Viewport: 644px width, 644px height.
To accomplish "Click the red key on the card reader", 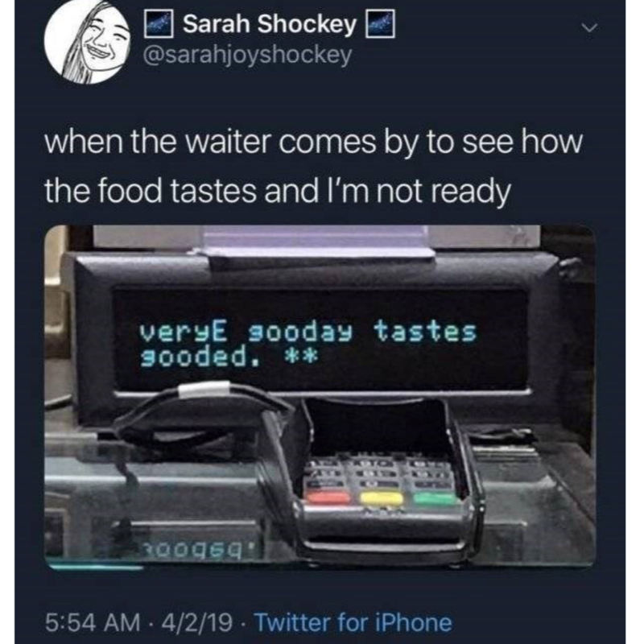I will pyautogui.click(x=328, y=497).
